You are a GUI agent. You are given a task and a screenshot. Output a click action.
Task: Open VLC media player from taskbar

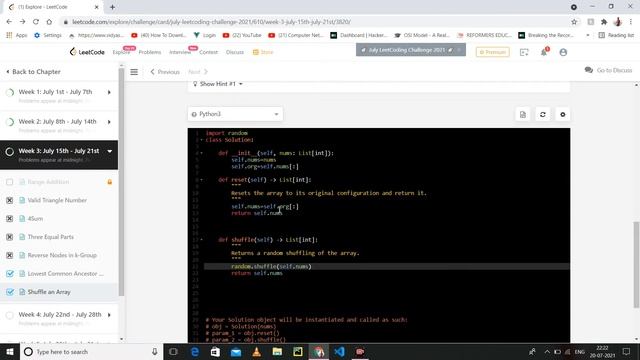pyautogui.click(x=256, y=352)
